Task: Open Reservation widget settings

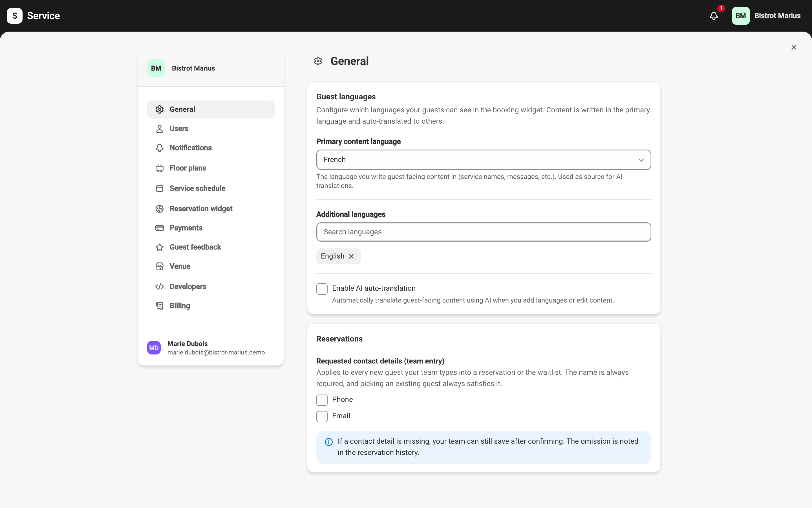Action: tap(211, 209)
